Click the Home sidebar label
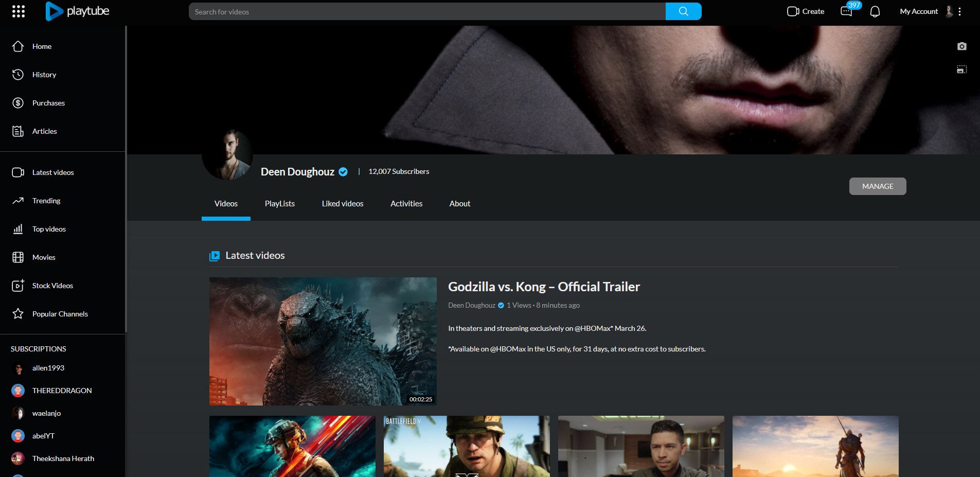 tap(42, 46)
